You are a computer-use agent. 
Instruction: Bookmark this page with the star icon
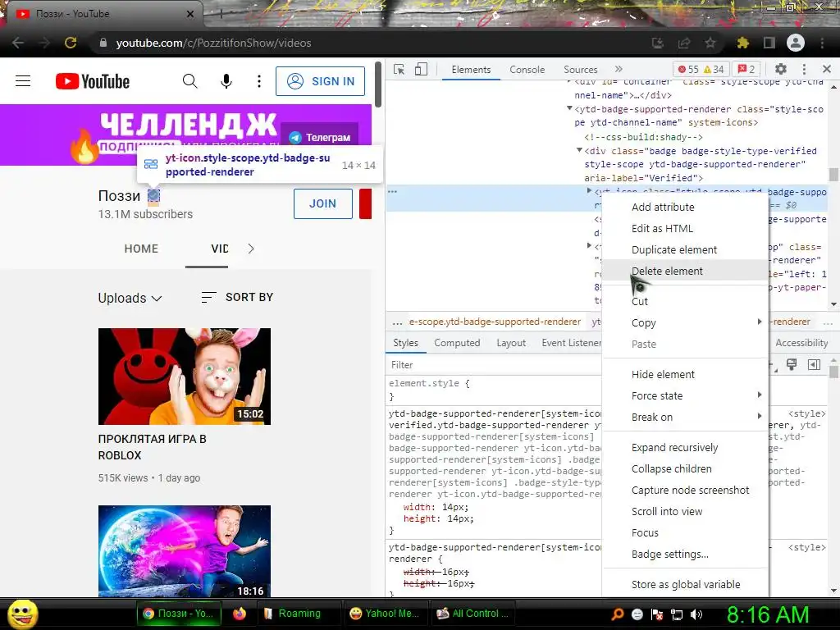[x=710, y=43]
